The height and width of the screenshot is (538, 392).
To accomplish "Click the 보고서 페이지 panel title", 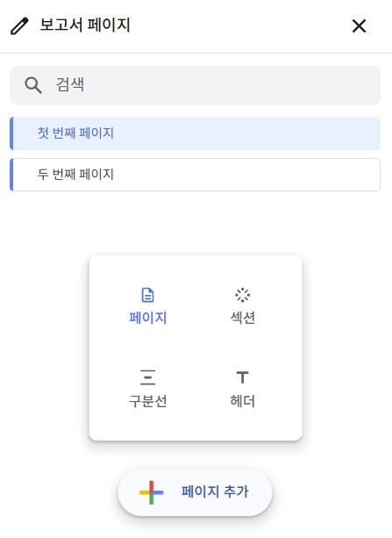I will point(85,25).
